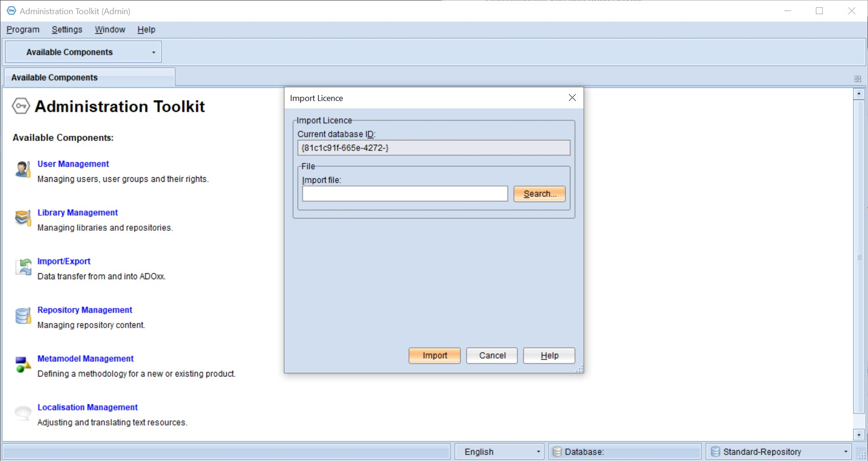The height and width of the screenshot is (461, 868).
Task: Click the Repository Management database icon
Action: (x=23, y=316)
